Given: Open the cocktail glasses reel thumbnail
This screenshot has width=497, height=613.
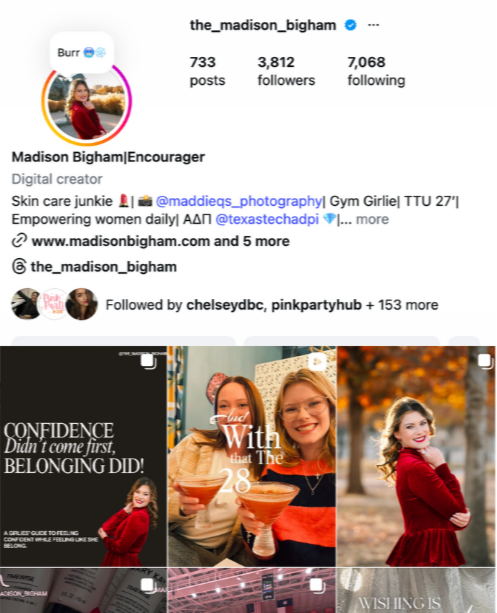Looking at the screenshot, I should coord(252,456).
